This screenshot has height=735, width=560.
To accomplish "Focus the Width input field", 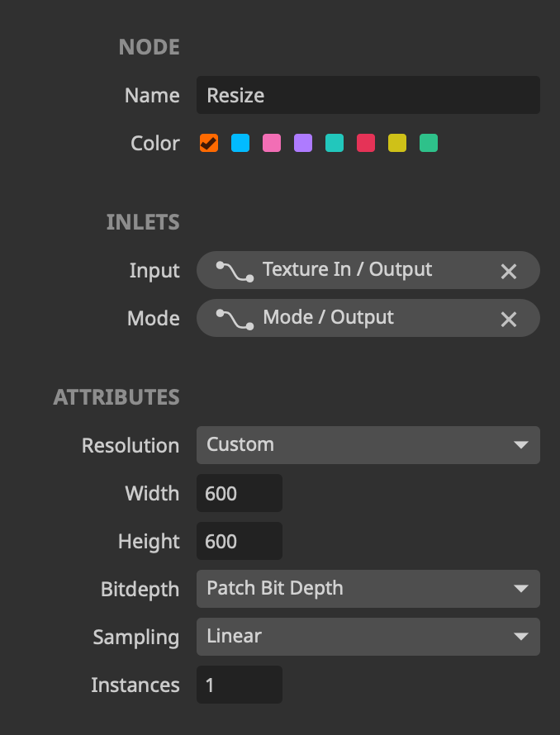I will click(x=240, y=493).
